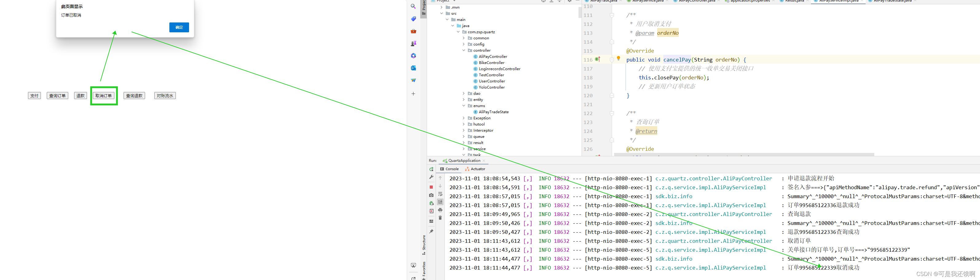Click the plus icon to customize sidebar

pyautogui.click(x=413, y=94)
